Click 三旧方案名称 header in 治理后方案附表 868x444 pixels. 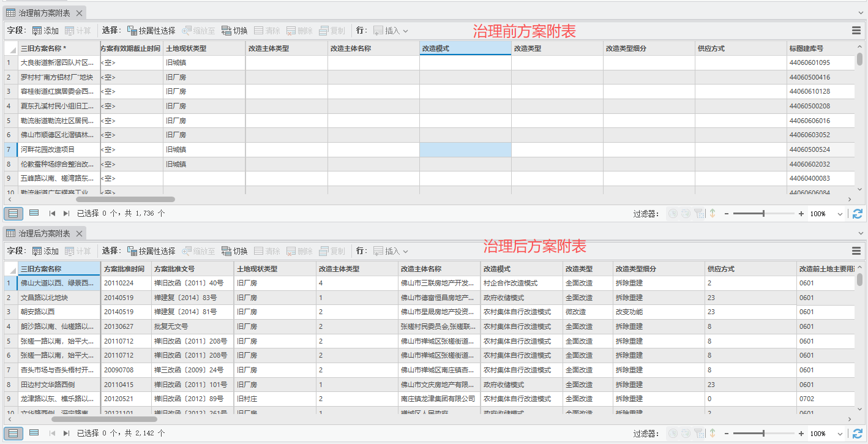[x=59, y=269]
